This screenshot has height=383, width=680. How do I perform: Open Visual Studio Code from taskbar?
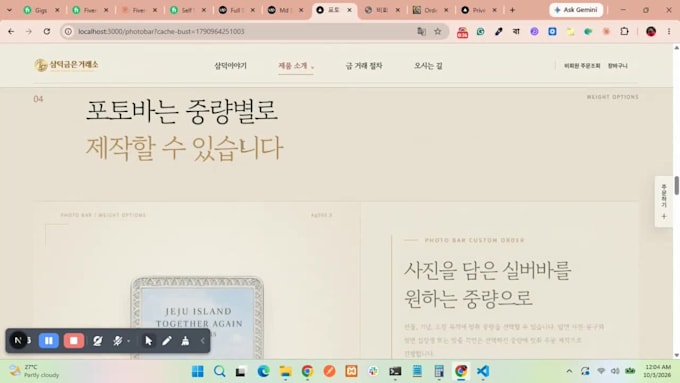(483, 371)
